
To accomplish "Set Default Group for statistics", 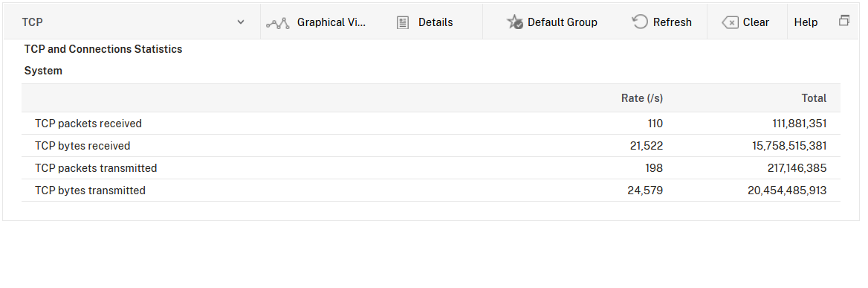I will (552, 22).
